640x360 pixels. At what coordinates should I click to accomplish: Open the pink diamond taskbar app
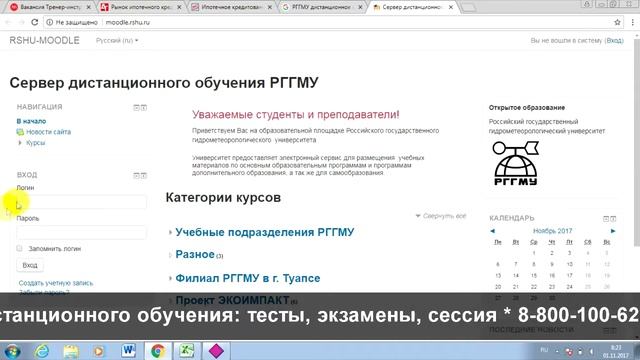pyautogui.click(x=216, y=351)
